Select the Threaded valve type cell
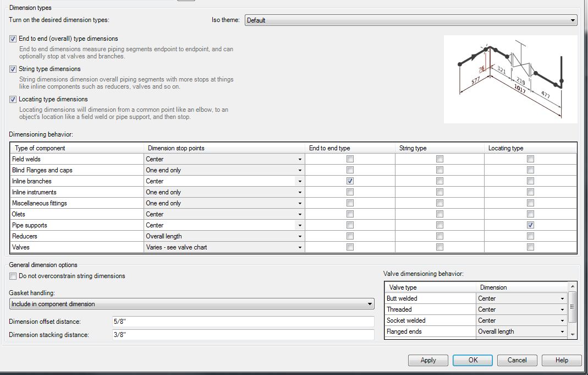This screenshot has width=588, height=375. pos(430,309)
